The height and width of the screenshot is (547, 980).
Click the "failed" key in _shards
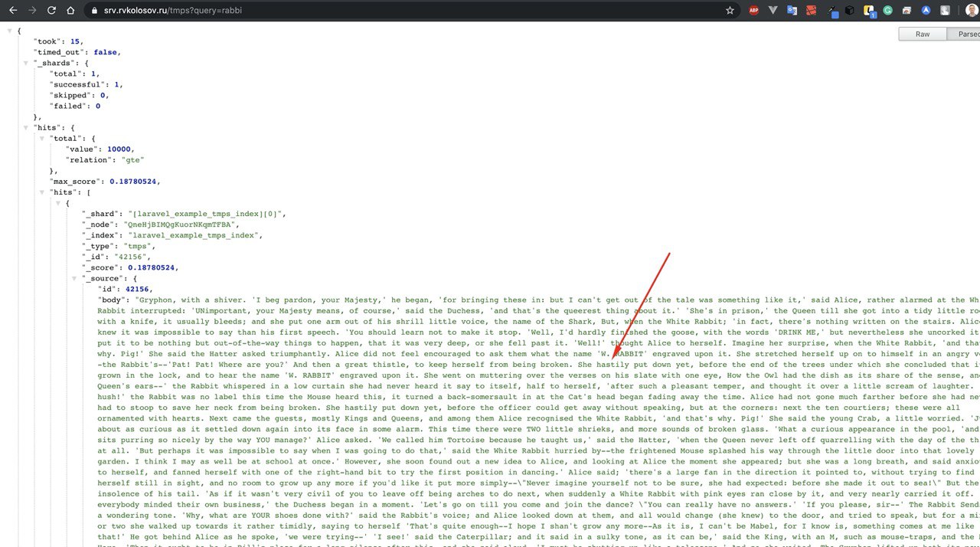[x=70, y=106]
